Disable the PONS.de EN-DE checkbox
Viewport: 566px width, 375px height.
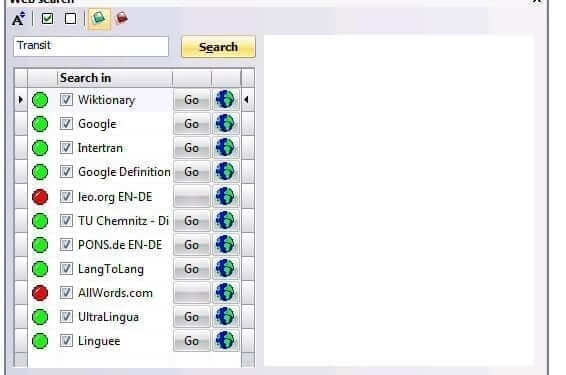click(x=66, y=245)
